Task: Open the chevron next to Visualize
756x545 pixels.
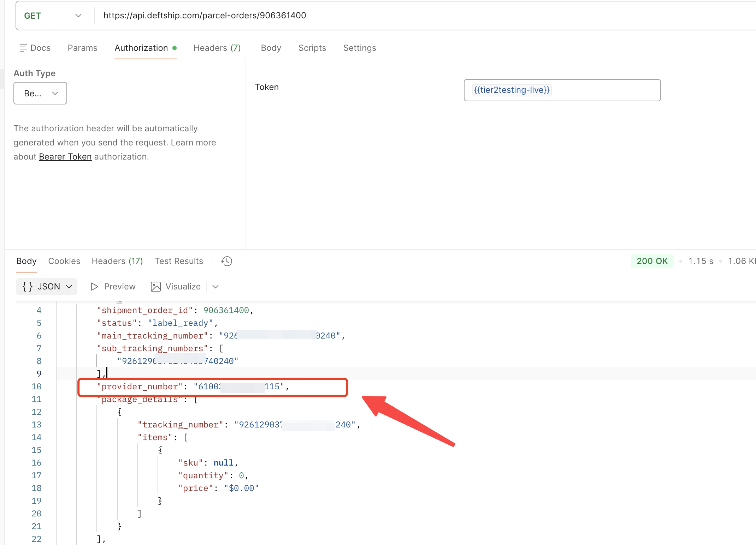Action: pyautogui.click(x=215, y=287)
